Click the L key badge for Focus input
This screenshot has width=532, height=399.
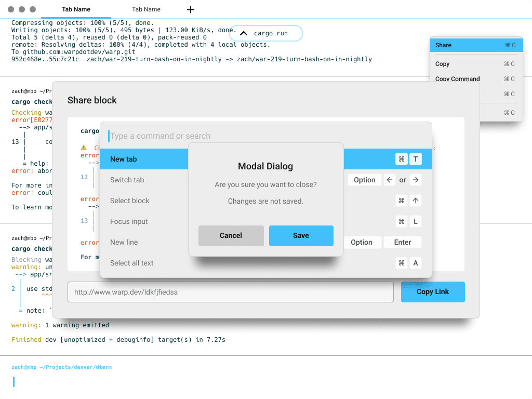415,221
